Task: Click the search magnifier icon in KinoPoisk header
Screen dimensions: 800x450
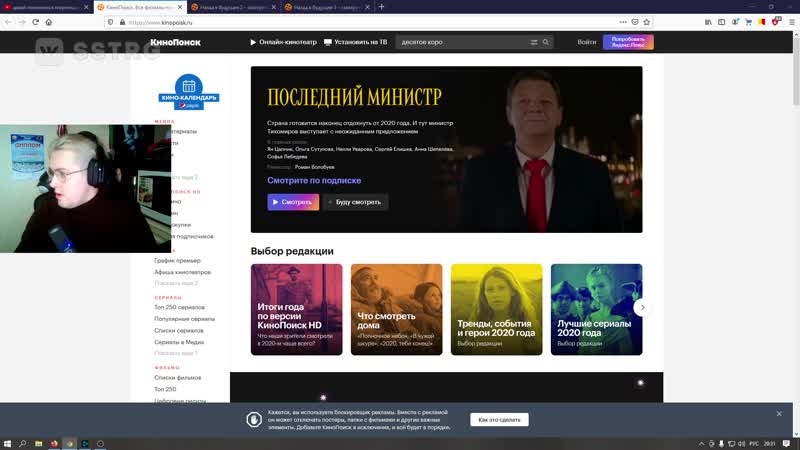Action: 545,42
